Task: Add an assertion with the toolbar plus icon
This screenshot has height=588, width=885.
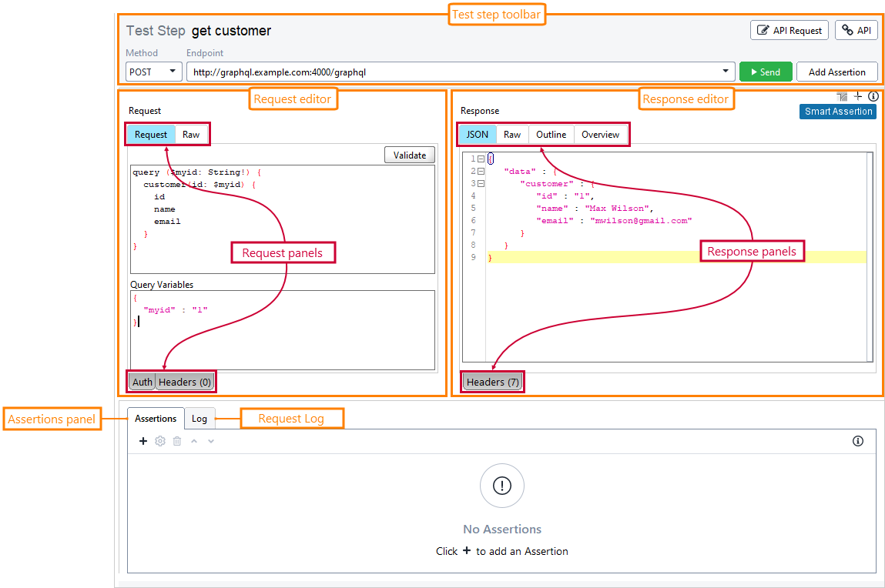Action: pos(143,441)
